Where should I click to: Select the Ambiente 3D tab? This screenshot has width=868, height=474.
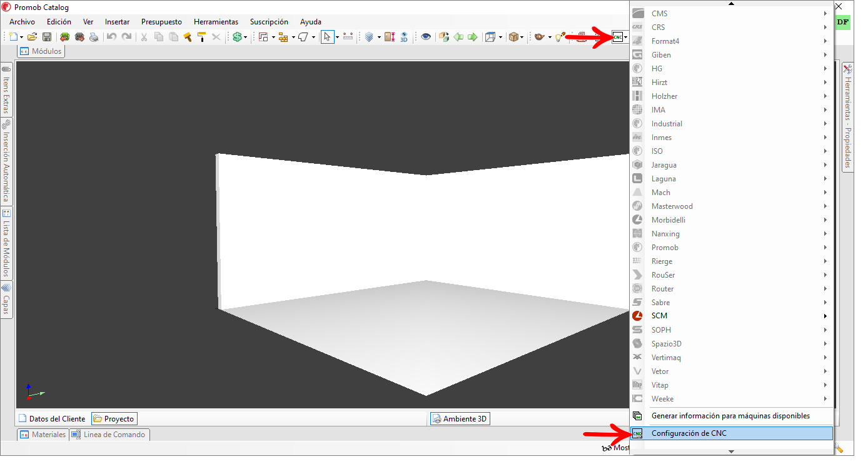coord(460,418)
